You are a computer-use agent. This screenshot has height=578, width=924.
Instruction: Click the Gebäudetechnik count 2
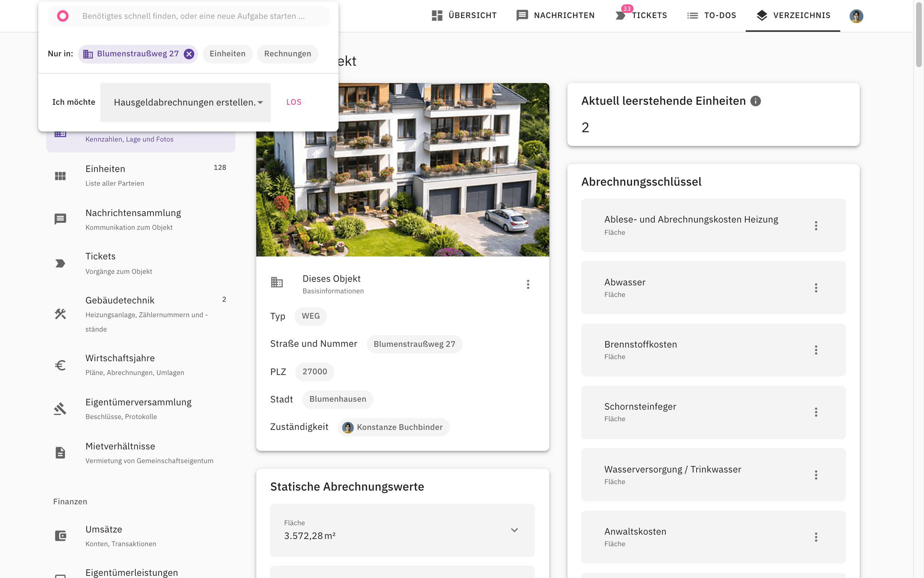point(224,299)
